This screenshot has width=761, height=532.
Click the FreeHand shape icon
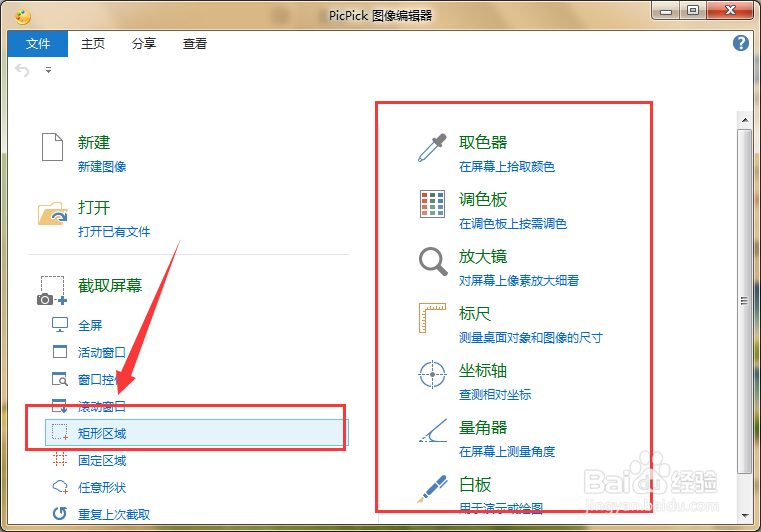(60, 486)
